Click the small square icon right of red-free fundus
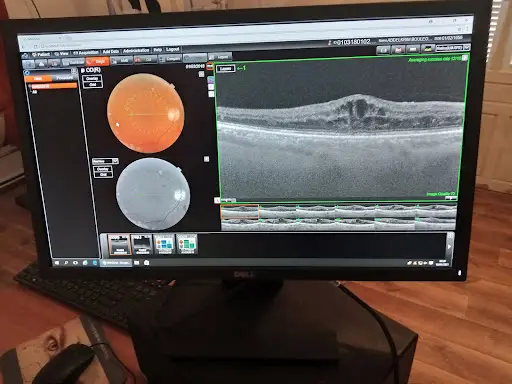512x384 pixels. pyautogui.click(x=206, y=159)
